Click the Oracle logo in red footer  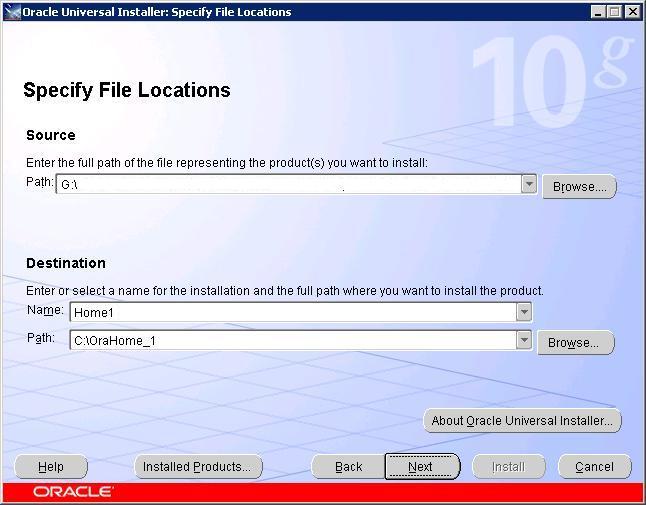(73, 492)
